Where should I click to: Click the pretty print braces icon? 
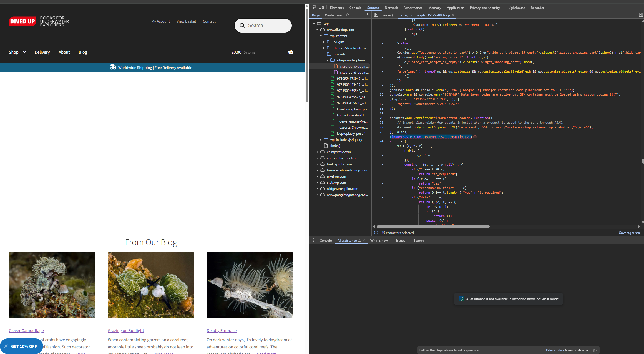click(376, 233)
